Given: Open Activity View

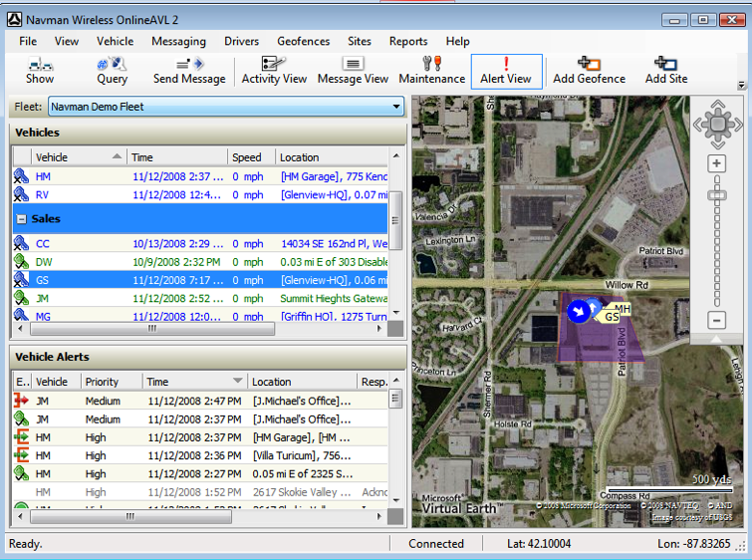Looking at the screenshot, I should click(274, 71).
